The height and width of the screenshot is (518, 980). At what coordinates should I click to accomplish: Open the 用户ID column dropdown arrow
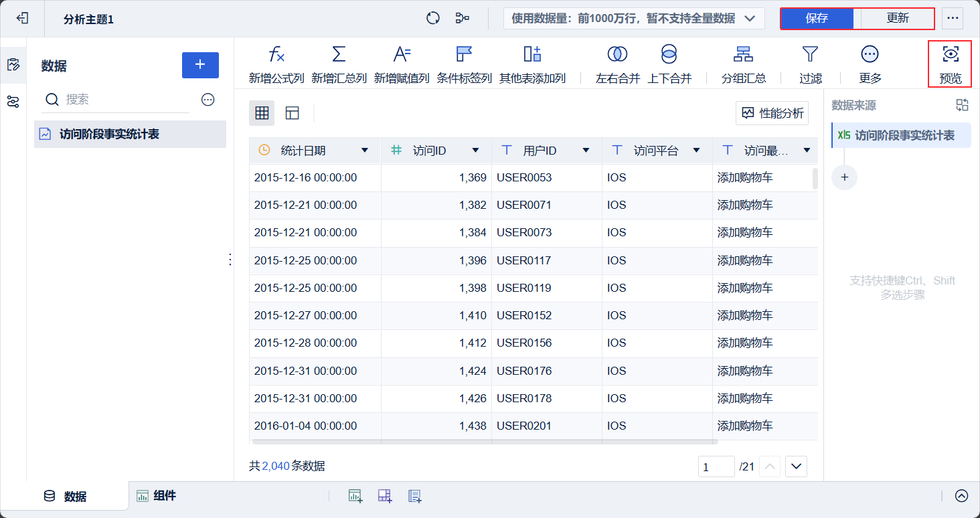coord(586,151)
